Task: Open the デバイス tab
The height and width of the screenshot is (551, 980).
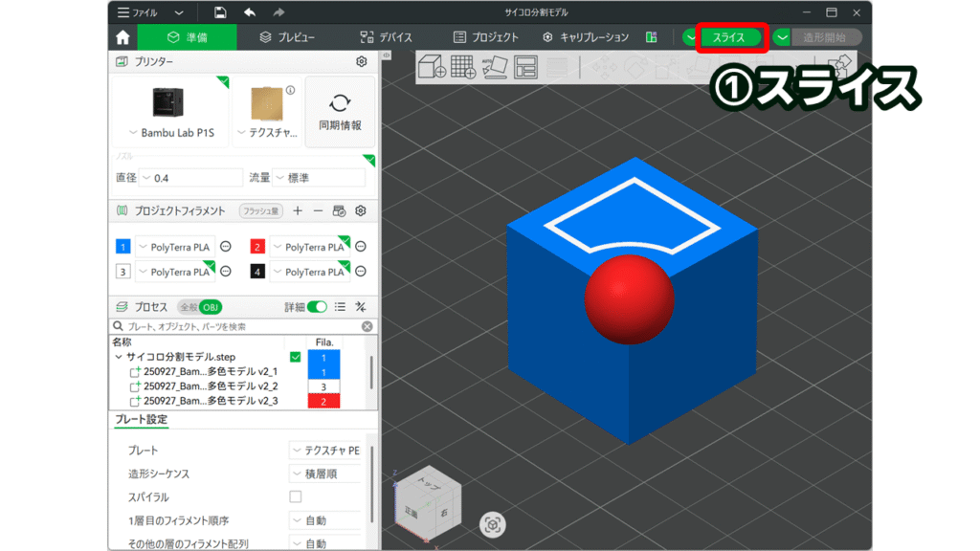Action: (x=386, y=37)
